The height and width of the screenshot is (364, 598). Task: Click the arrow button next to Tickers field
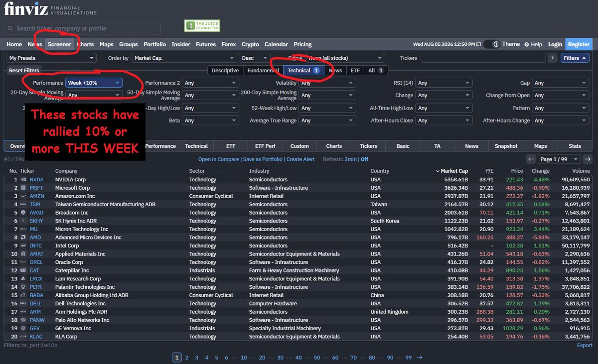[552, 58]
